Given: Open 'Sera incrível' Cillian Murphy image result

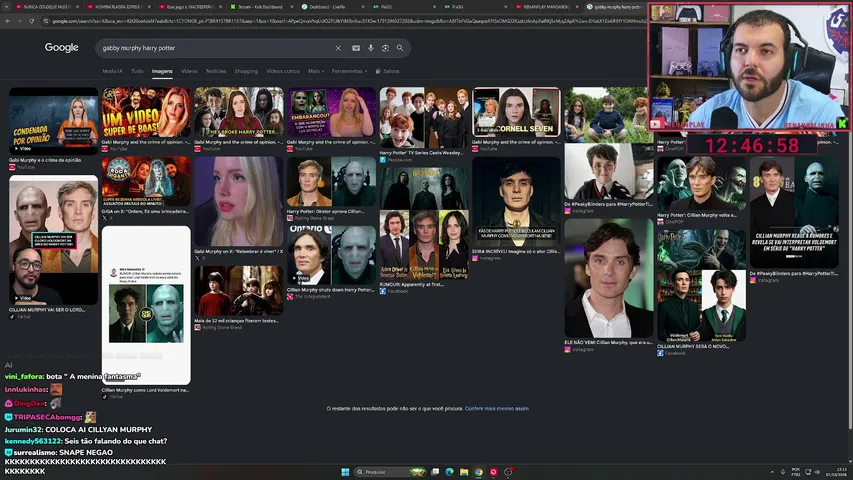Looking at the screenshot, I should pyautogui.click(x=516, y=201).
